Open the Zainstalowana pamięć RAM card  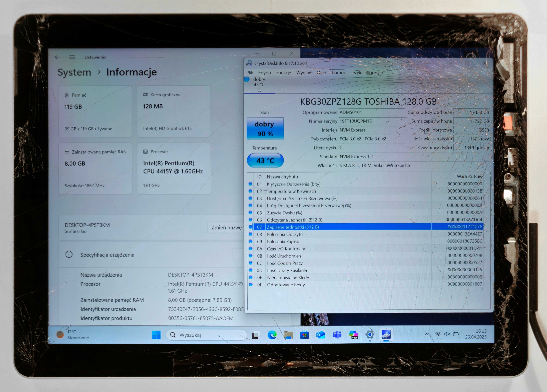pos(95,168)
